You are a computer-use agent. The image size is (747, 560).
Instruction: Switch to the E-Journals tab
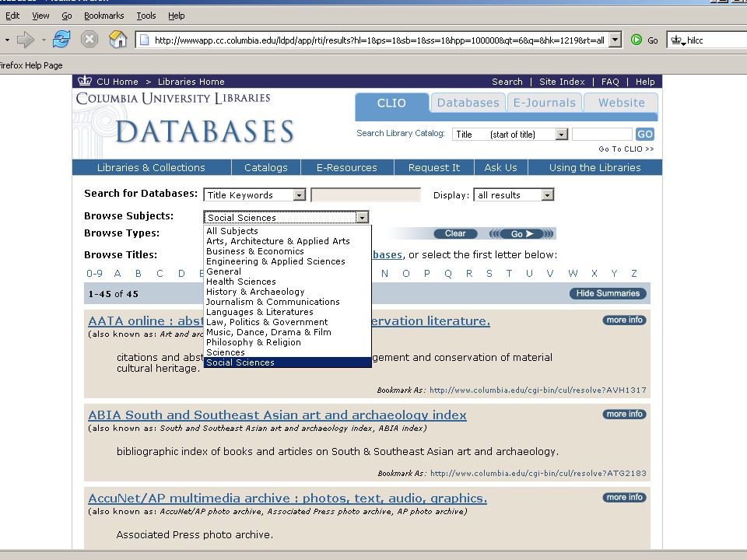point(545,103)
